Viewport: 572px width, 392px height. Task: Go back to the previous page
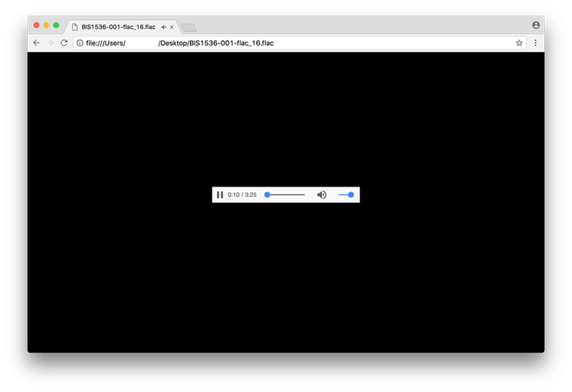pyautogui.click(x=37, y=43)
